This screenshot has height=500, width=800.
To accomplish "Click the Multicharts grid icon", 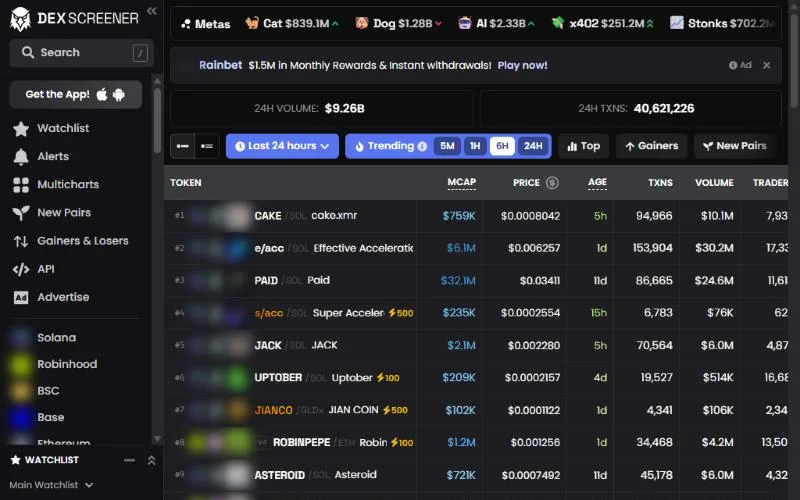I will [21, 185].
